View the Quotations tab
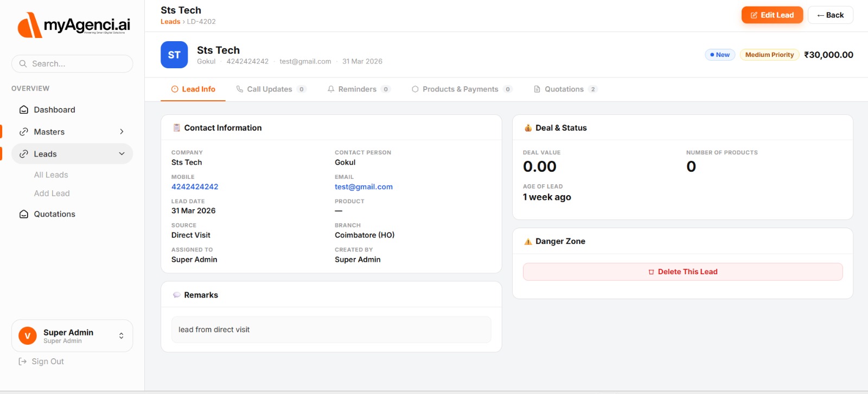 (564, 89)
